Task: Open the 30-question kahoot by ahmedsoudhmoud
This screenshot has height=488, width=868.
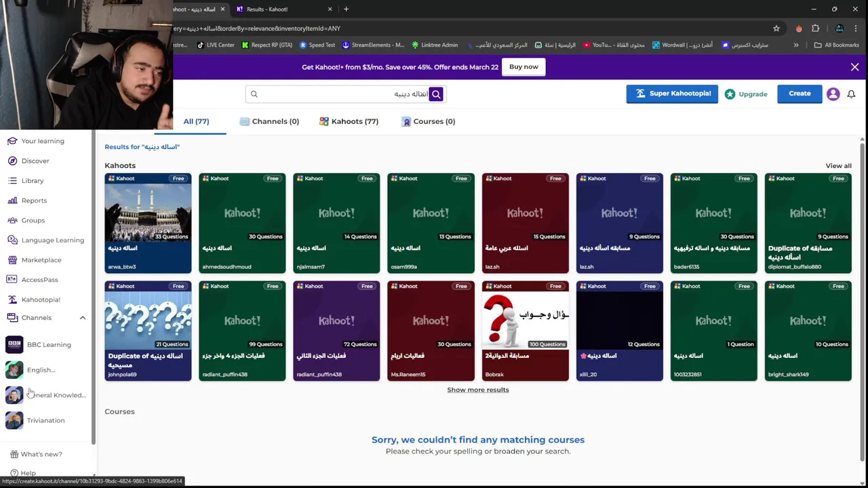Action: (x=242, y=223)
